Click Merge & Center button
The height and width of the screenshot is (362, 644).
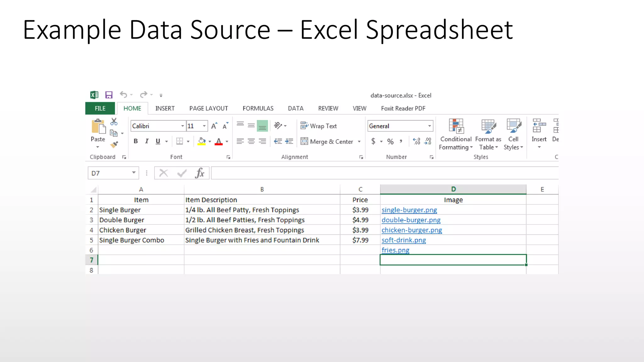[x=327, y=142]
